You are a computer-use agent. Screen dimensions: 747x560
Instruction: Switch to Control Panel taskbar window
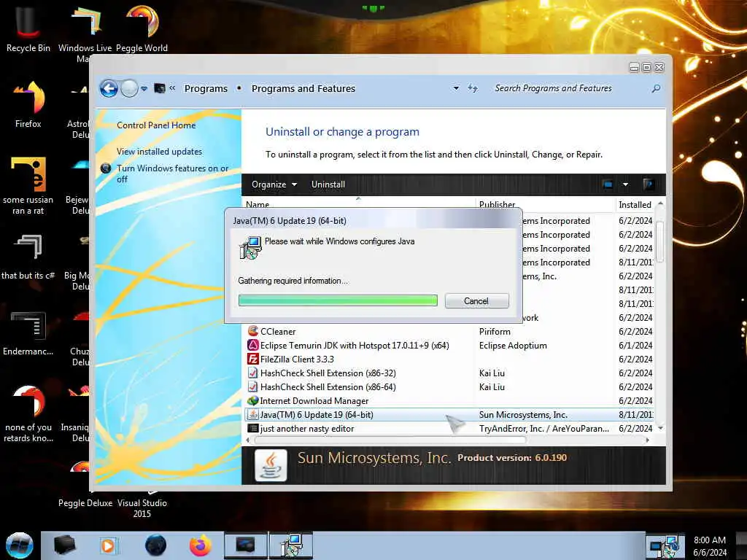246,545
